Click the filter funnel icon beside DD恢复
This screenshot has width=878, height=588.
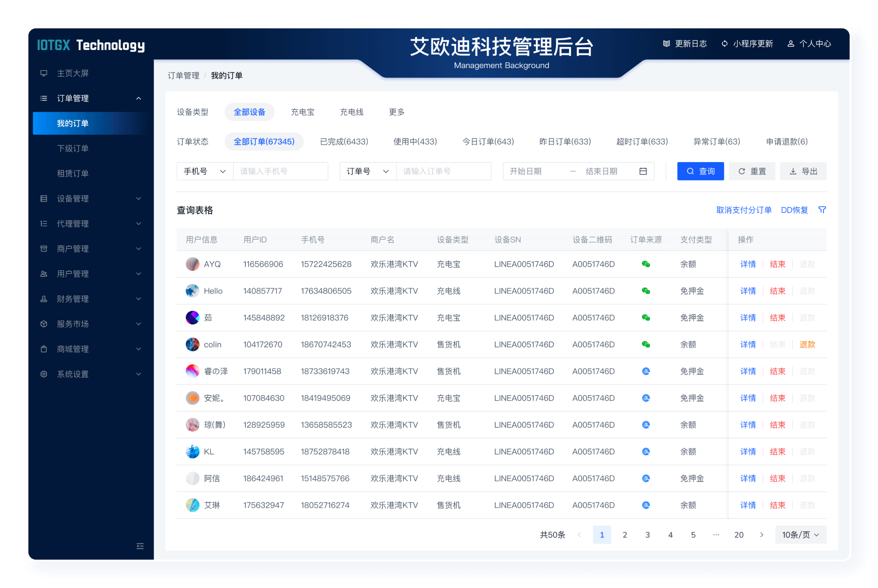coord(822,210)
